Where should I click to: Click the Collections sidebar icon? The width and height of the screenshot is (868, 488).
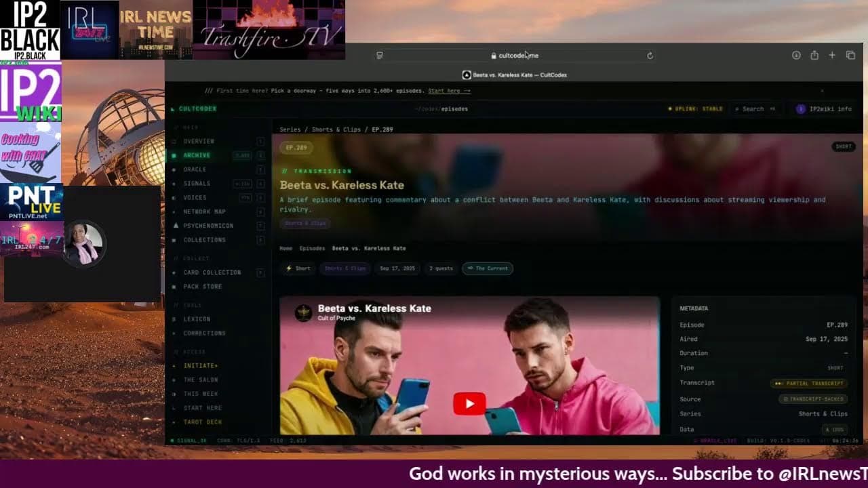pyautogui.click(x=175, y=240)
